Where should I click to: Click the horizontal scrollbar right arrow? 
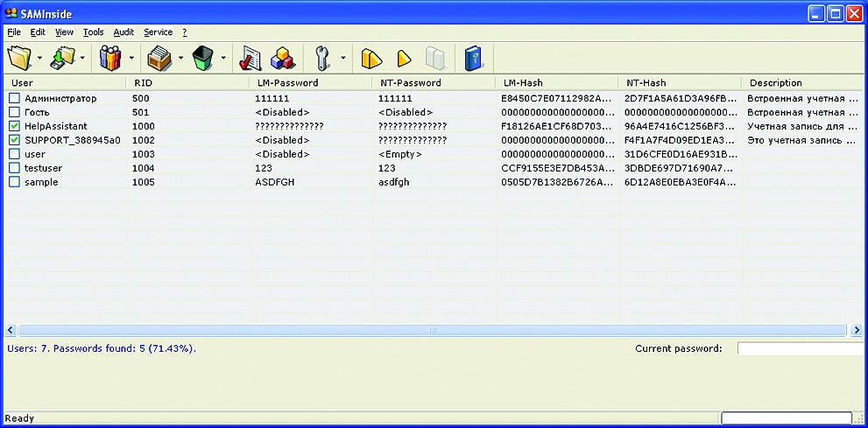point(855,330)
